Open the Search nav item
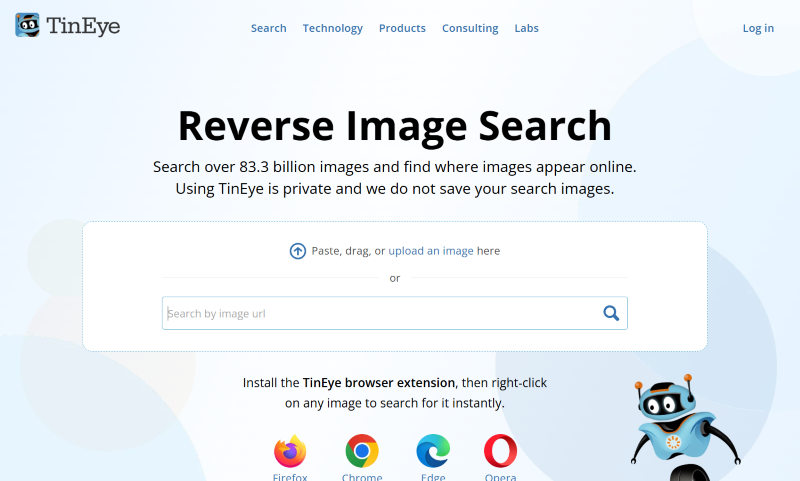The width and height of the screenshot is (800, 481). point(268,28)
